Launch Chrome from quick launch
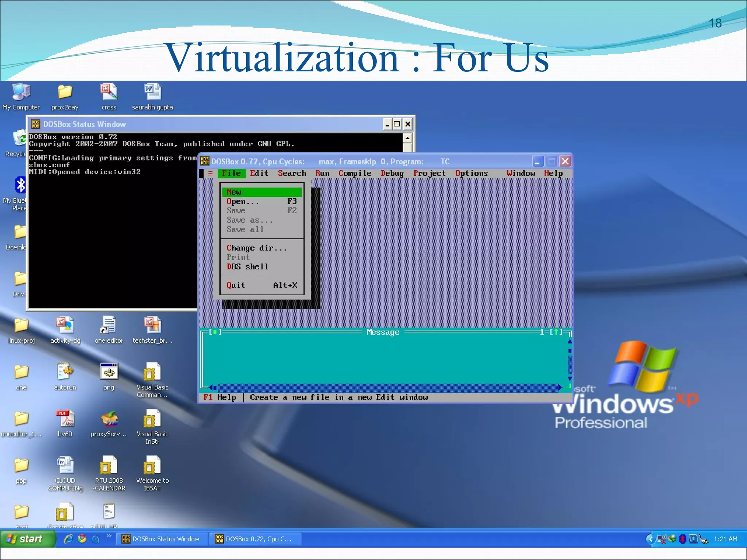This screenshot has width=747, height=560. pyautogui.click(x=82, y=539)
